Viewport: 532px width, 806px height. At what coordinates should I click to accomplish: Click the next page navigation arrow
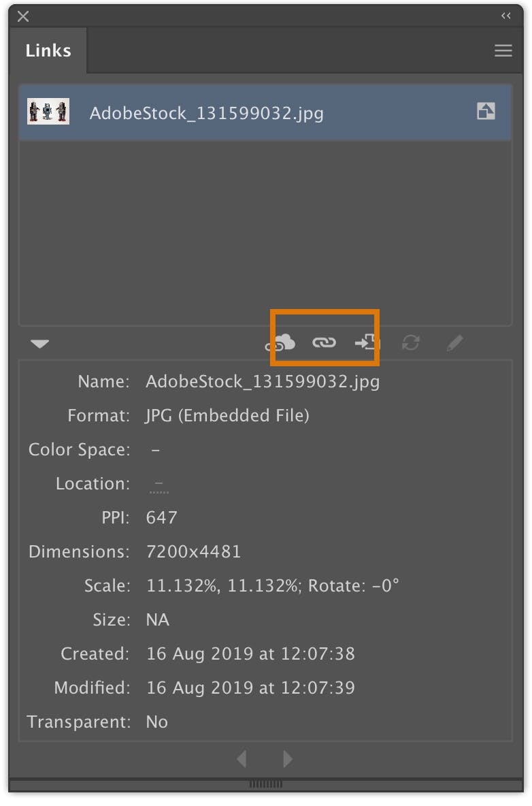click(286, 758)
